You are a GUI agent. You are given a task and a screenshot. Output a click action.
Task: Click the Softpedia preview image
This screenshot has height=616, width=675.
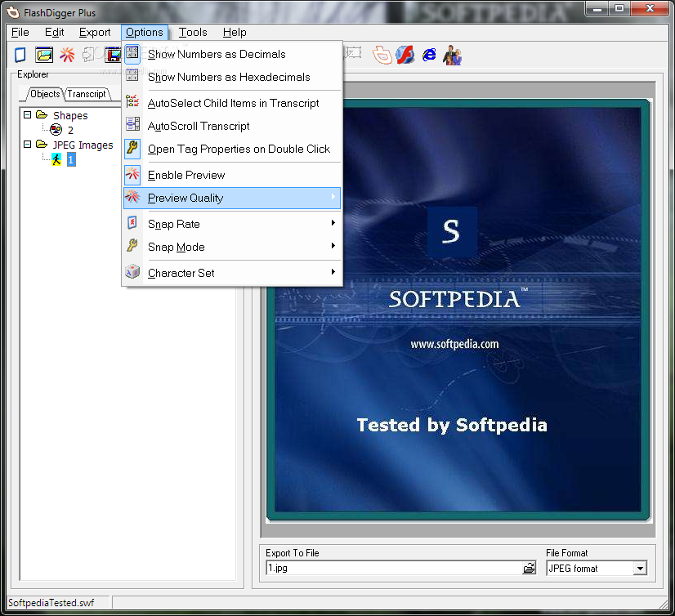coord(458,310)
